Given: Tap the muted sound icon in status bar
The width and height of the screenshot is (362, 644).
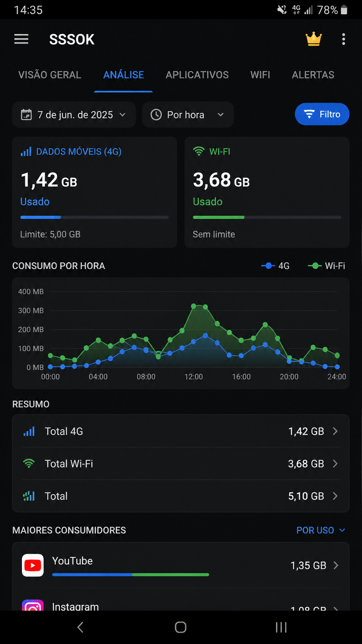Looking at the screenshot, I should pyautogui.click(x=282, y=10).
